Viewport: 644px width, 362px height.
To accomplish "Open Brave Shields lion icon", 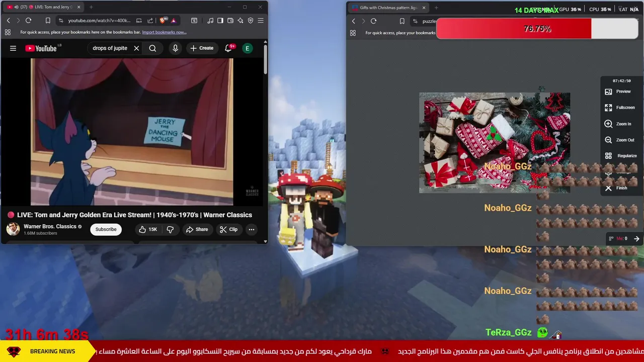I will click(163, 21).
